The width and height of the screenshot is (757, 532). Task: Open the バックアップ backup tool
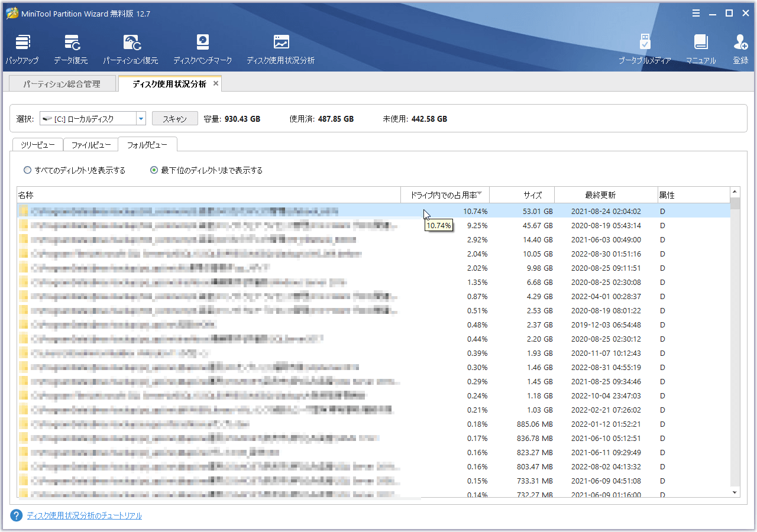[x=22, y=48]
